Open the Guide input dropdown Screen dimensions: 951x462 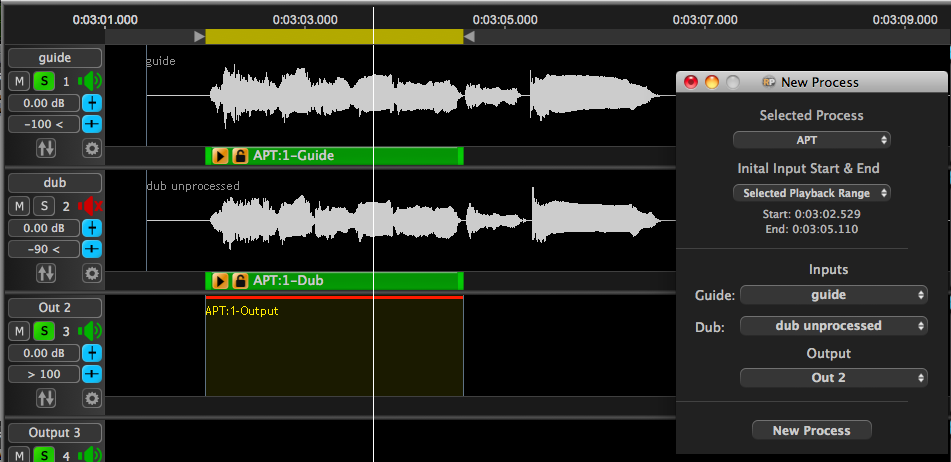point(833,295)
